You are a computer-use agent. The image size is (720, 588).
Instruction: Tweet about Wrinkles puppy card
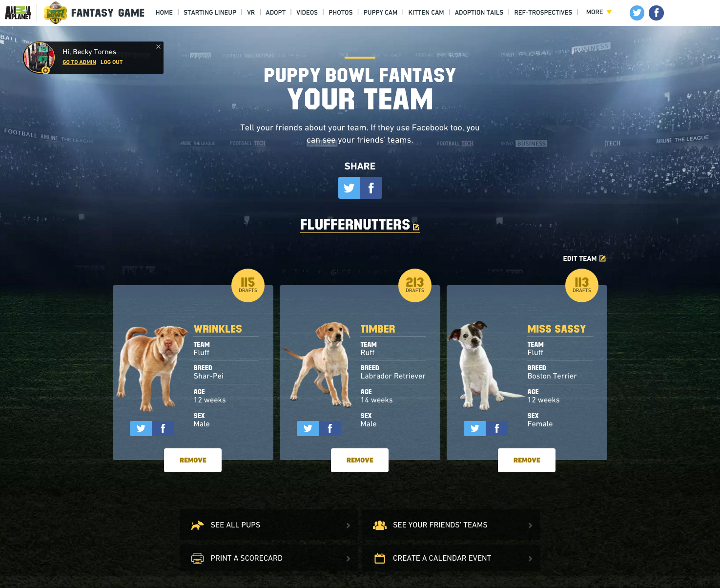click(141, 428)
